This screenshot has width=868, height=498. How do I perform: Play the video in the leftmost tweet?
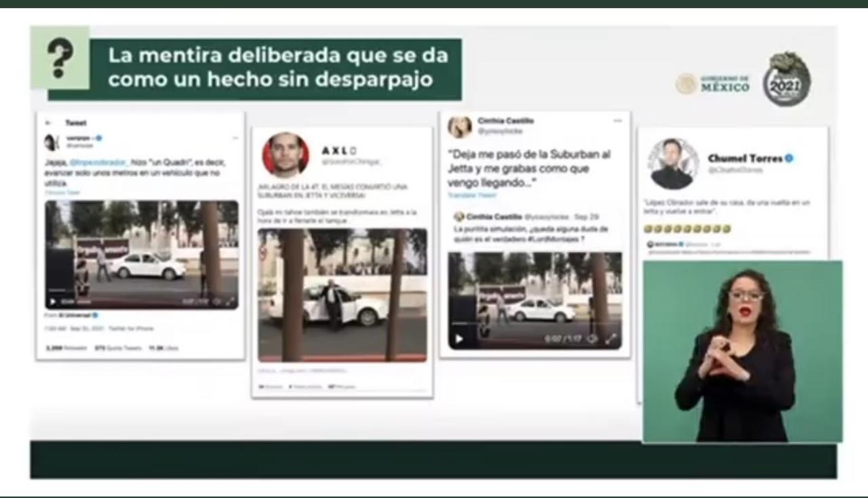click(53, 302)
